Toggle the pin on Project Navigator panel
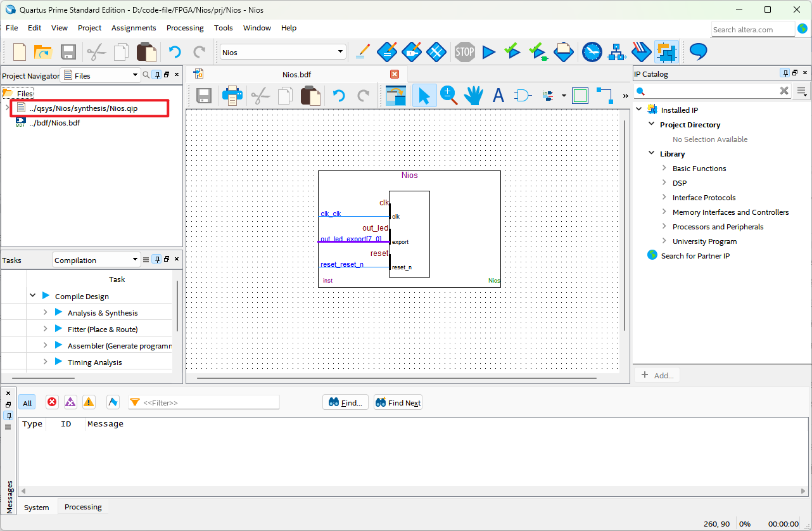 click(x=157, y=75)
